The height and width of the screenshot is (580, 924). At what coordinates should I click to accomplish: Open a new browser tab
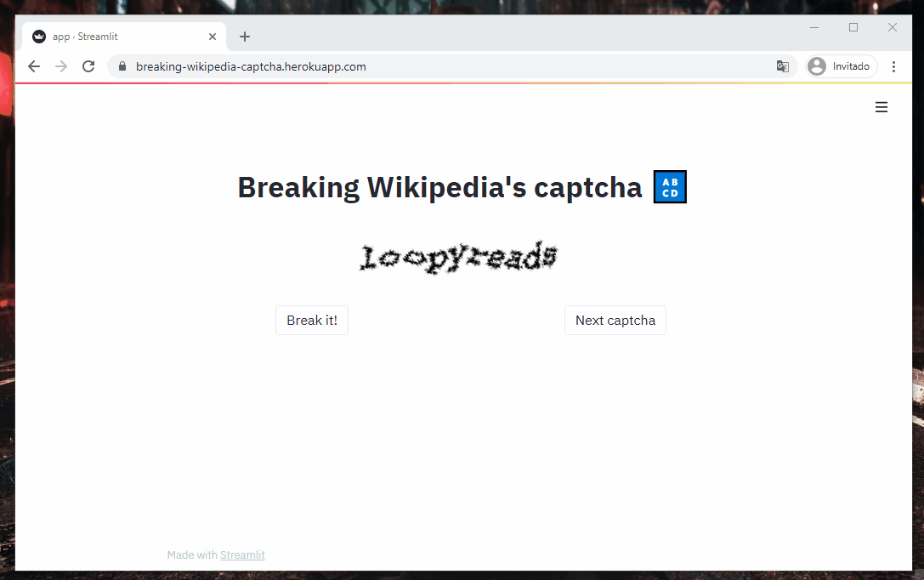tap(245, 37)
